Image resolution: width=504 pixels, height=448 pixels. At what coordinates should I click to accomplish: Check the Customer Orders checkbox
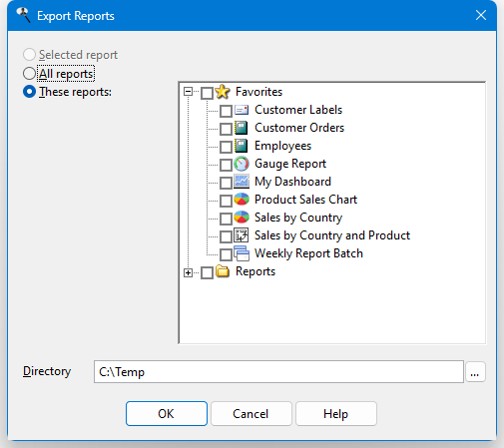(226, 129)
